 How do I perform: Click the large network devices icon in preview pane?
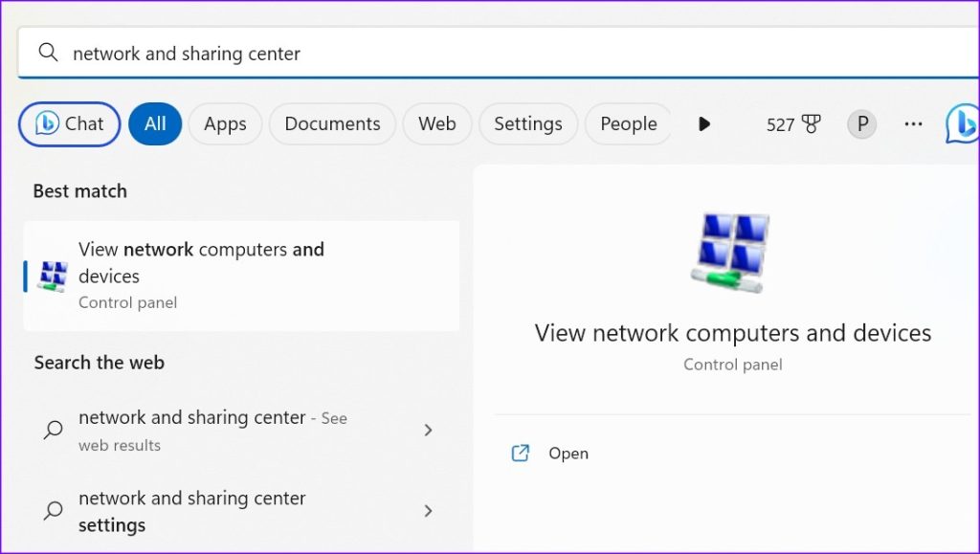click(730, 253)
